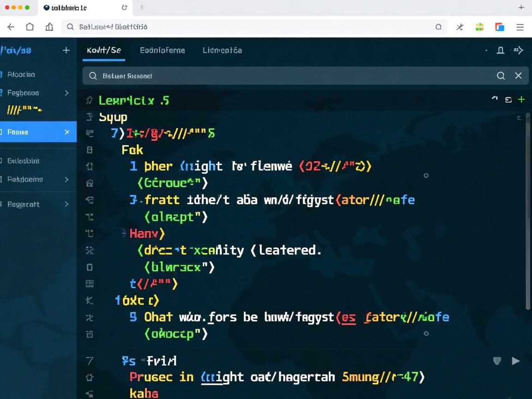532x399 pixels.
Task: Click the notification bell icon
Action: [x=500, y=50]
